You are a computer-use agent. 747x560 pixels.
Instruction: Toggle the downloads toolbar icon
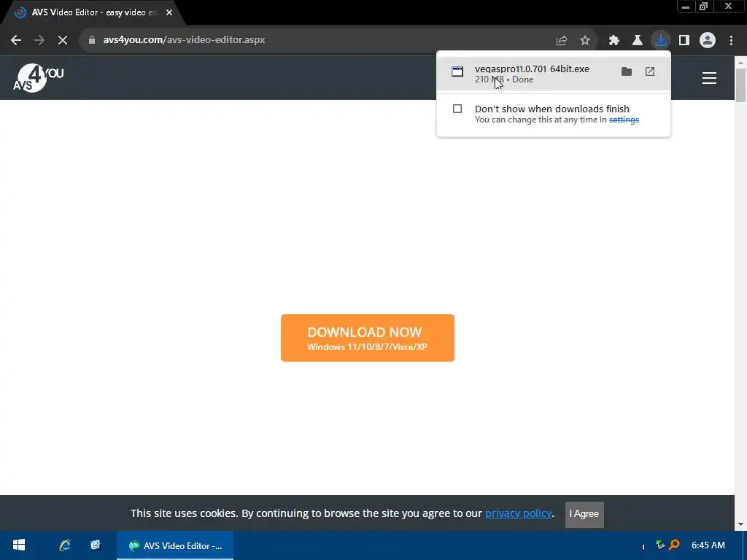[x=661, y=40]
